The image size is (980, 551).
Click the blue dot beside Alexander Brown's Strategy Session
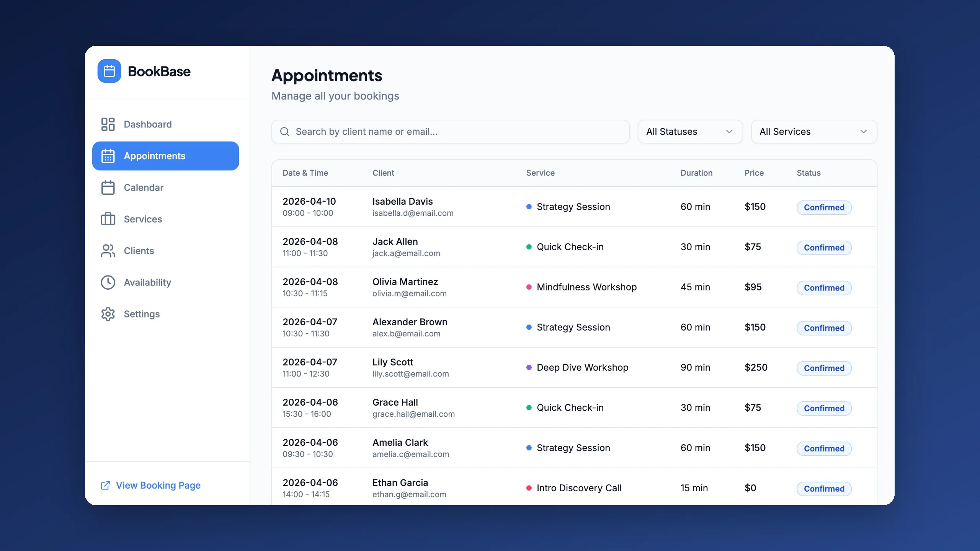coord(529,328)
